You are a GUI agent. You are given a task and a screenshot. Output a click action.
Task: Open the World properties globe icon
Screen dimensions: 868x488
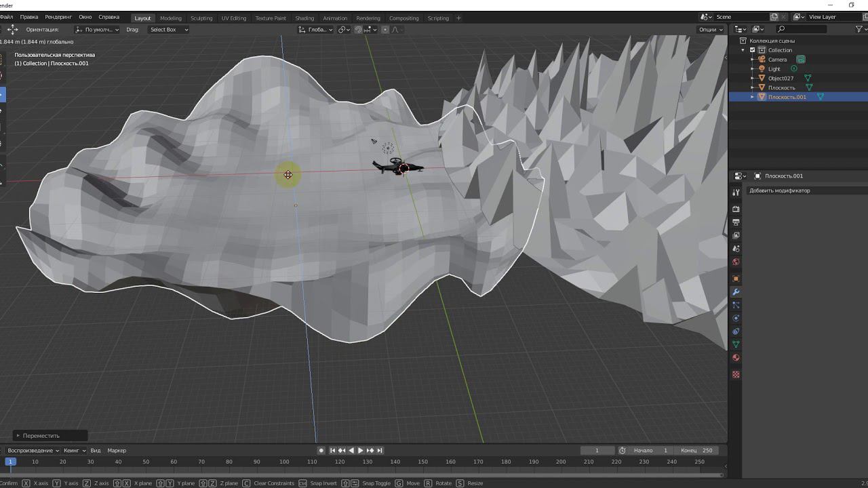tap(736, 262)
